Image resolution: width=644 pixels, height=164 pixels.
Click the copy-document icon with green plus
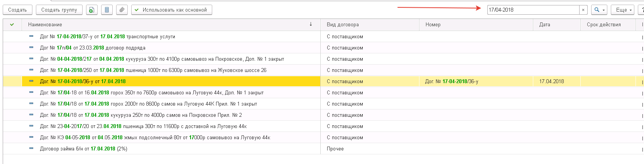[91, 10]
